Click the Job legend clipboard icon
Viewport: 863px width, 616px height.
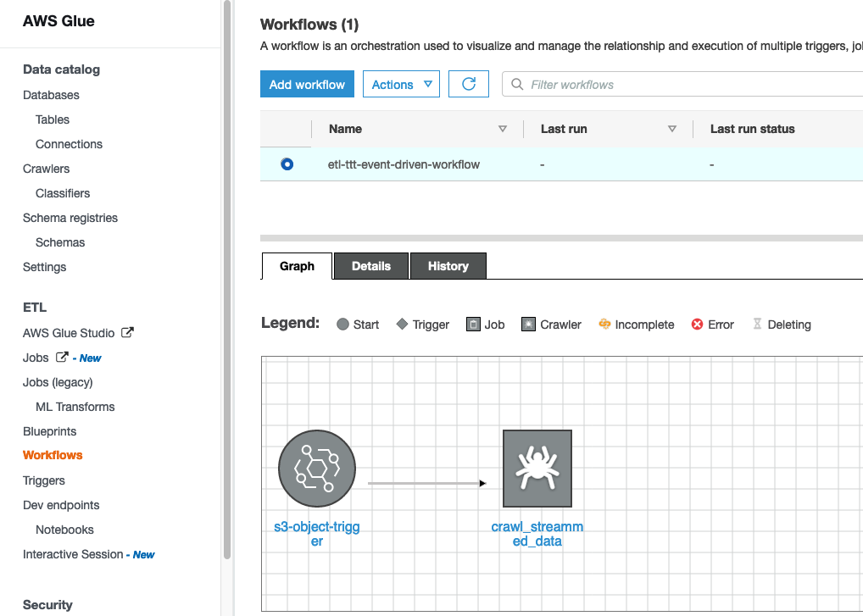point(473,325)
